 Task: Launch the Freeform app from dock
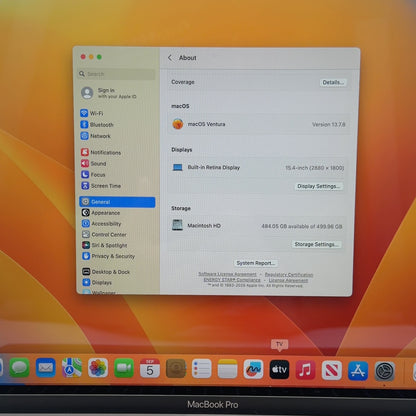[x=253, y=369]
